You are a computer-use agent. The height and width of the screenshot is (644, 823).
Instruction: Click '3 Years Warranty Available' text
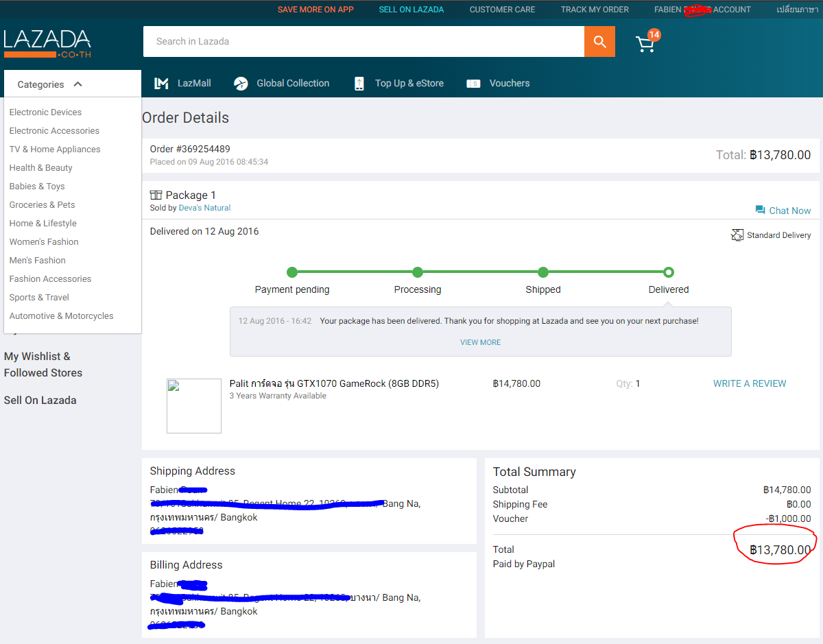278,396
